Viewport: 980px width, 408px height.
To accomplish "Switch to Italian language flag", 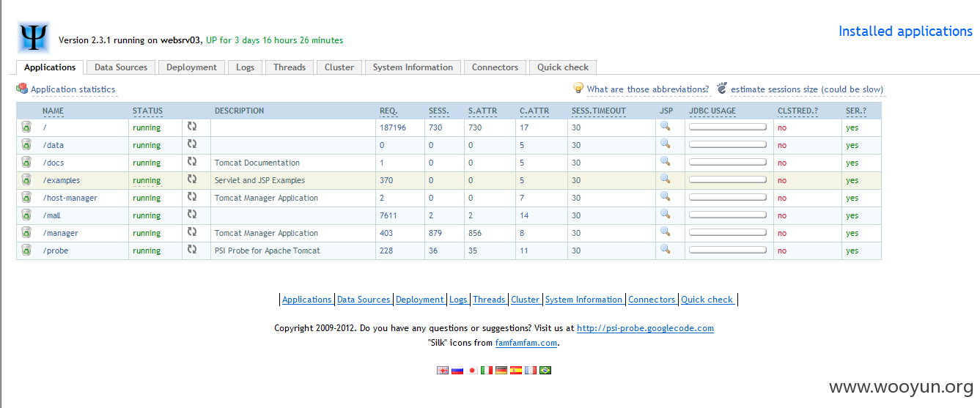I will coord(487,371).
